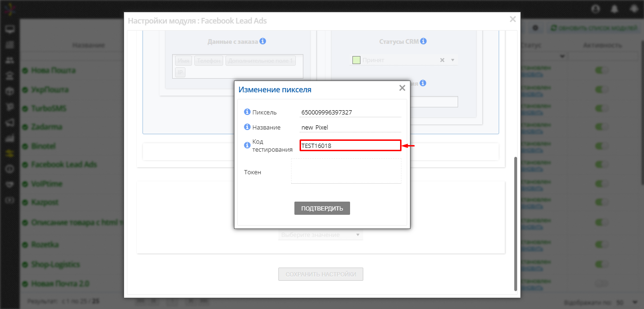Click info icon next to Статусы CRM

tap(423, 41)
